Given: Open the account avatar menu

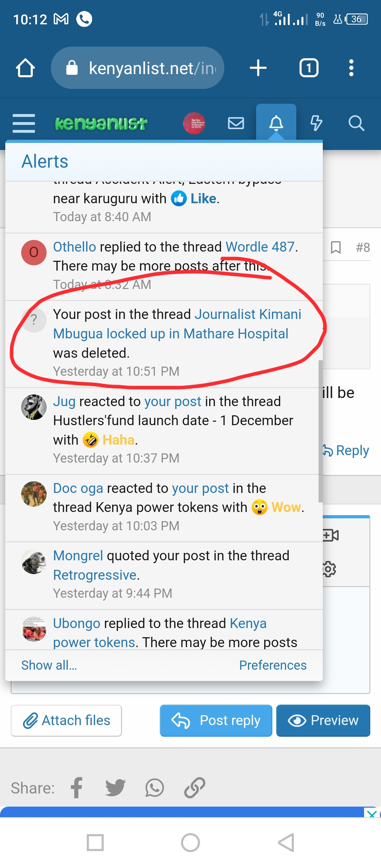Looking at the screenshot, I should point(194,123).
